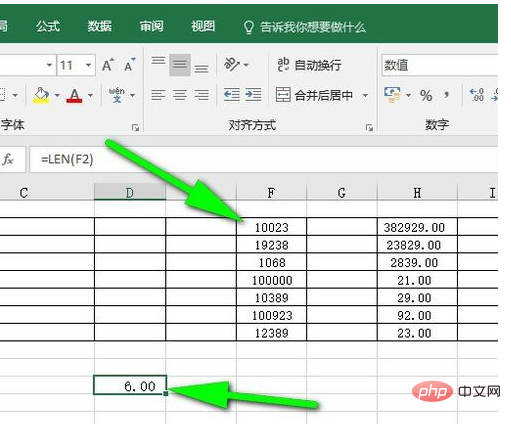The height and width of the screenshot is (424, 511).
Task: Align text left
Action: [158, 95]
